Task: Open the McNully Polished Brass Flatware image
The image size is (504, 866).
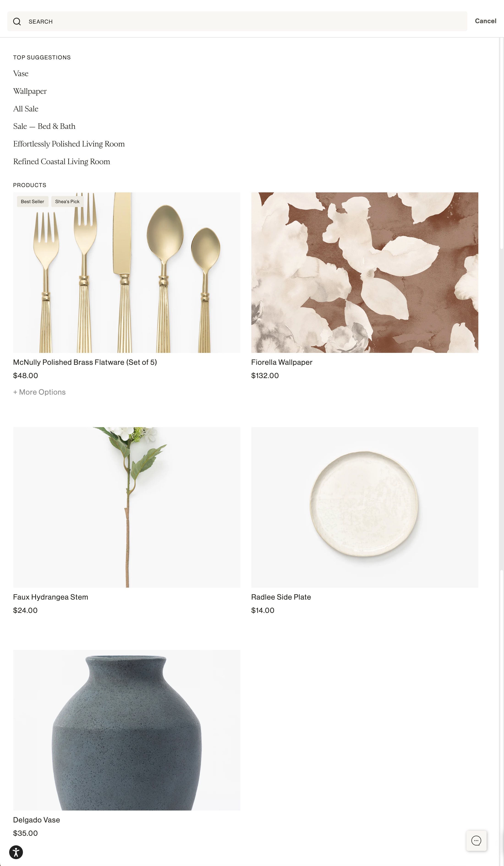Action: point(127,273)
